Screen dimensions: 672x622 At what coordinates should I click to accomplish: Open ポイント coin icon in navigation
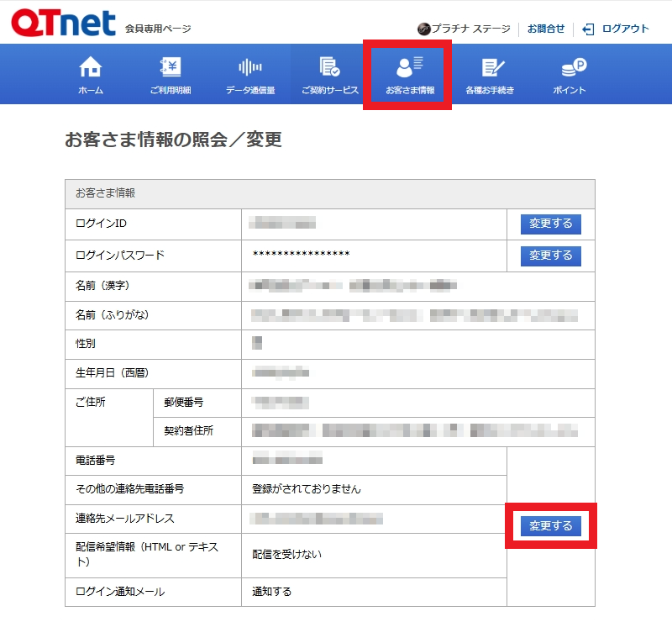(570, 67)
